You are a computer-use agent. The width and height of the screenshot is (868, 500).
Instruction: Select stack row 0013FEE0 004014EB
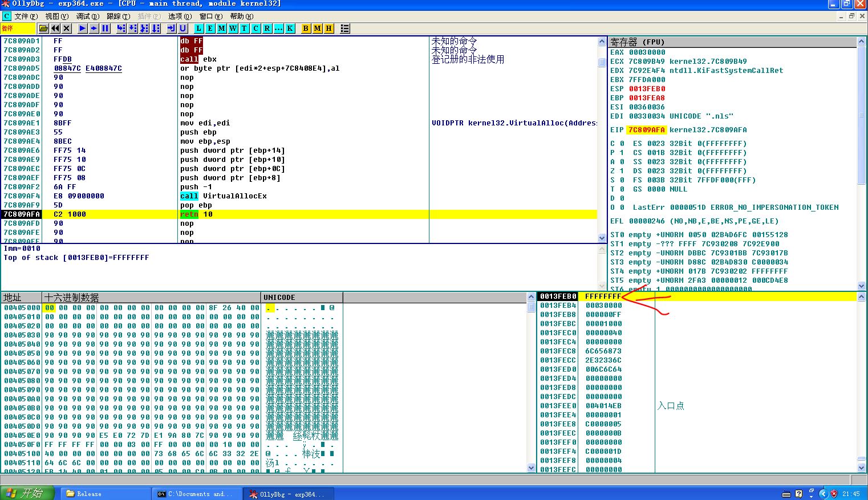pos(697,406)
